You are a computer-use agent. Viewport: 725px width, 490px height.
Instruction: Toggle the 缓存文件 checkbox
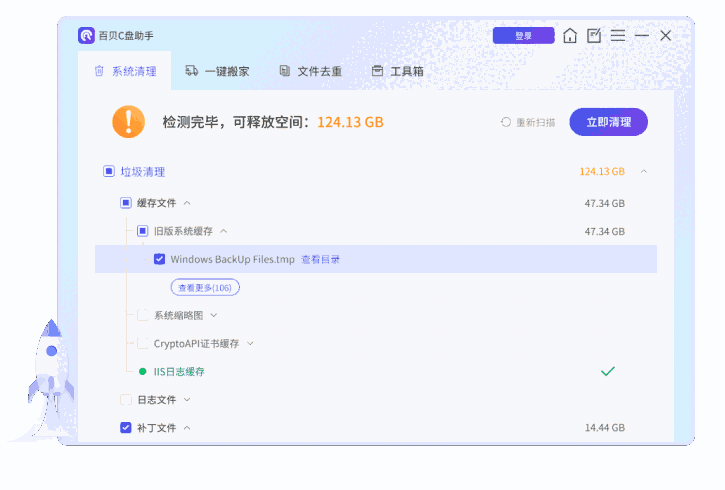click(x=125, y=203)
